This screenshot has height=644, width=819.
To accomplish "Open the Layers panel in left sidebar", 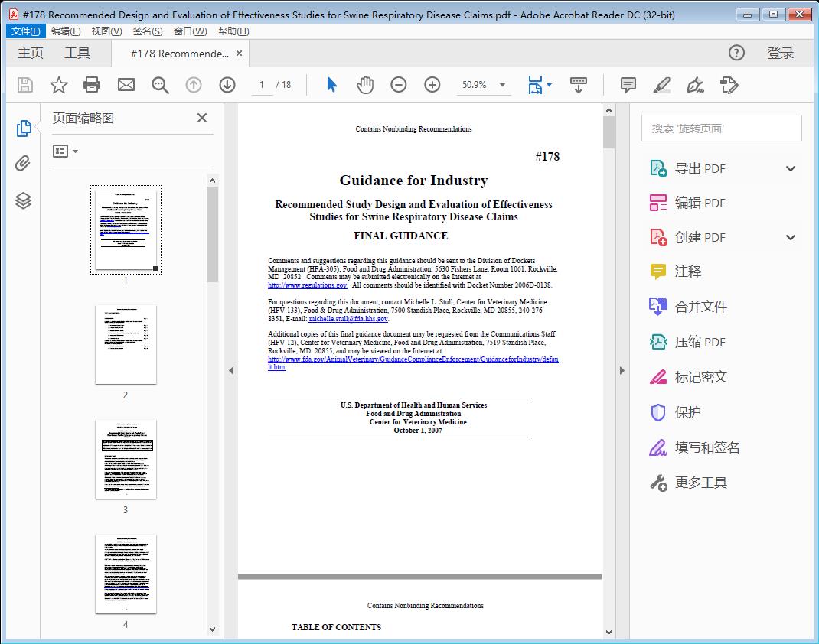I will (23, 200).
